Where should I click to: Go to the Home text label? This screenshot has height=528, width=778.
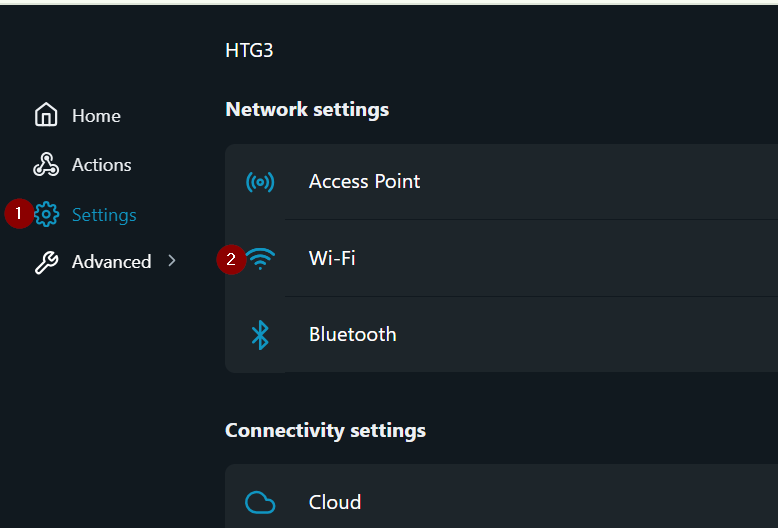coord(96,116)
